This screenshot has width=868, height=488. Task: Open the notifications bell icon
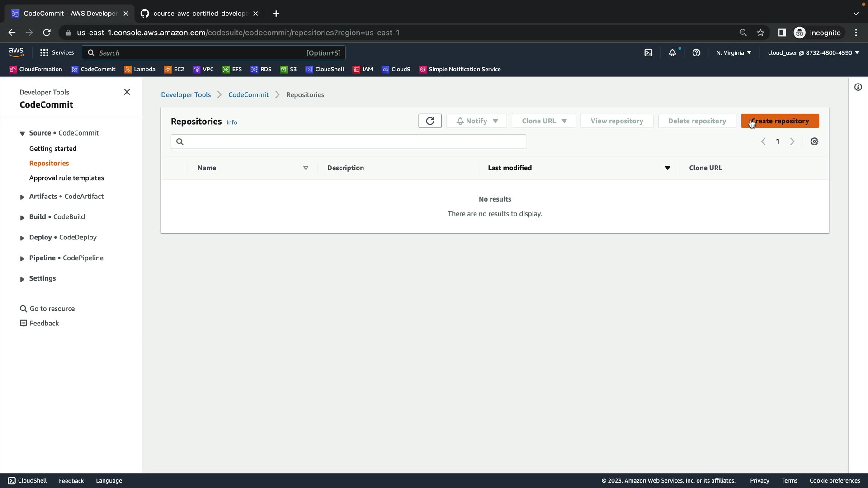672,53
